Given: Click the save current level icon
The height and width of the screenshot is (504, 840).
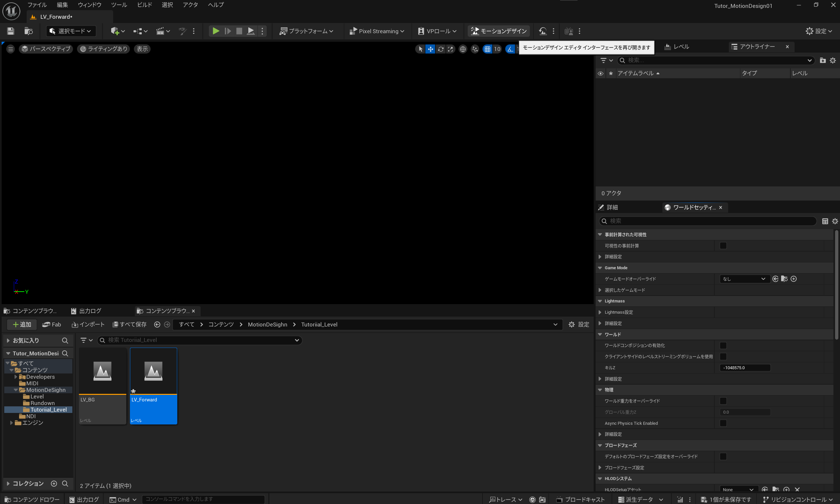Looking at the screenshot, I should point(11,31).
